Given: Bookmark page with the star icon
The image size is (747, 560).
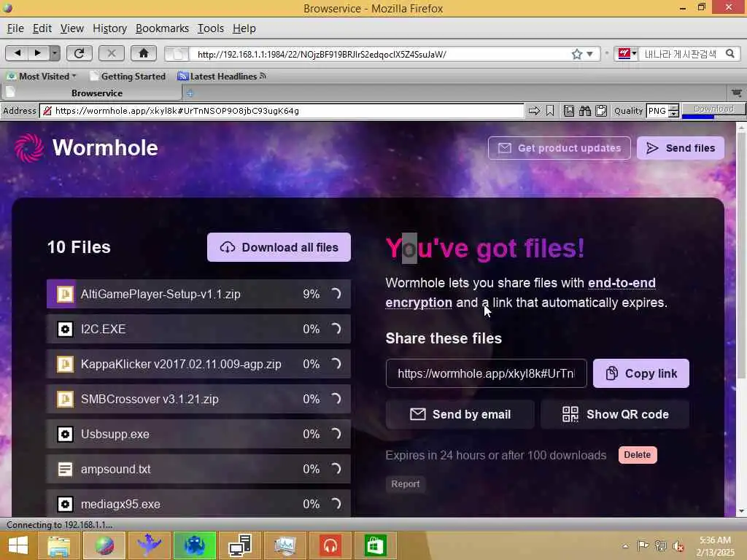Looking at the screenshot, I should tap(577, 54).
